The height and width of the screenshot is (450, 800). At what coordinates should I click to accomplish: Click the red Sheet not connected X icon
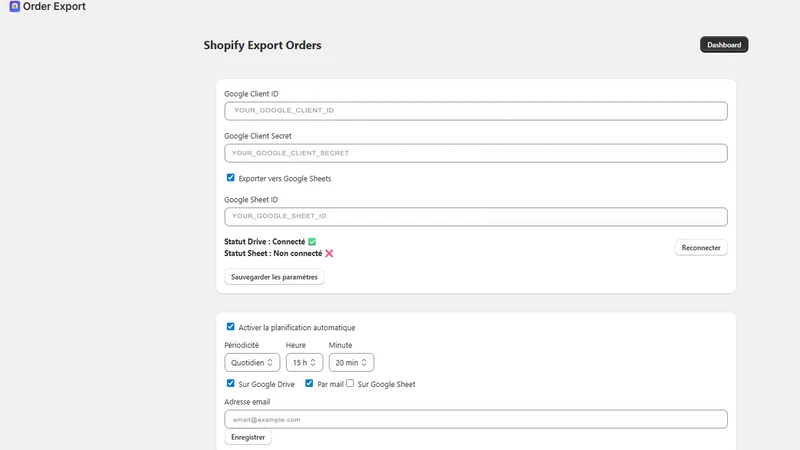(x=329, y=254)
